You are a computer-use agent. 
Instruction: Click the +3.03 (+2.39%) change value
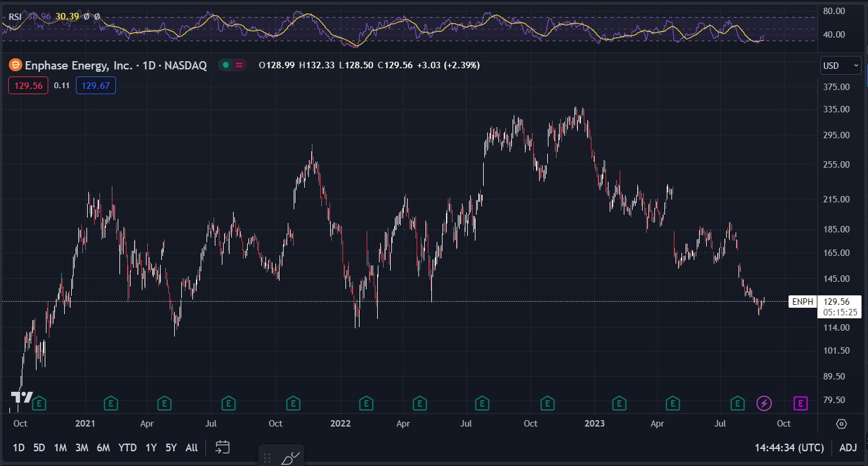448,65
